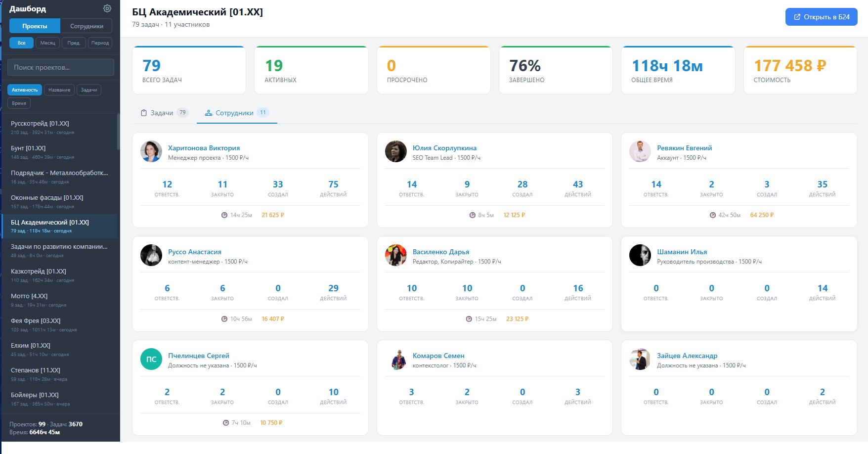The width and height of the screenshot is (868, 454).
Task: Click the clock icon next to 42ч 50м
Action: (712, 215)
